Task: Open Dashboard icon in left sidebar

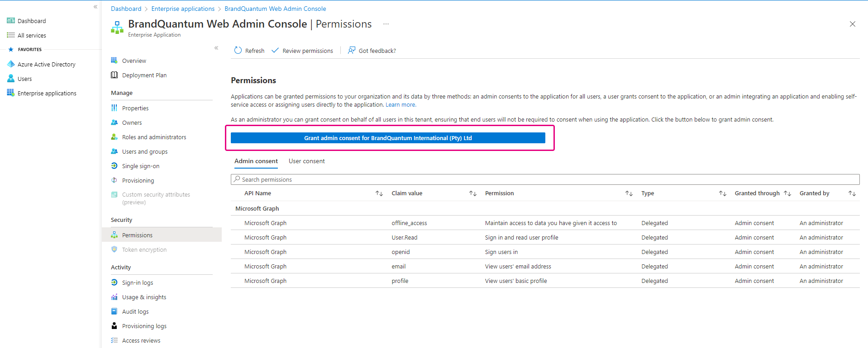Action: click(11, 21)
